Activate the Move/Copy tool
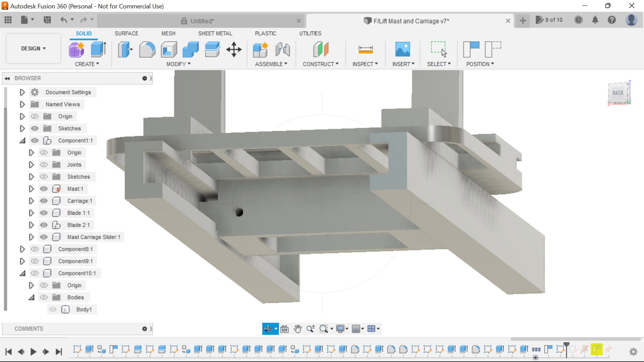Viewport: 644px width, 362px height. tap(233, 49)
